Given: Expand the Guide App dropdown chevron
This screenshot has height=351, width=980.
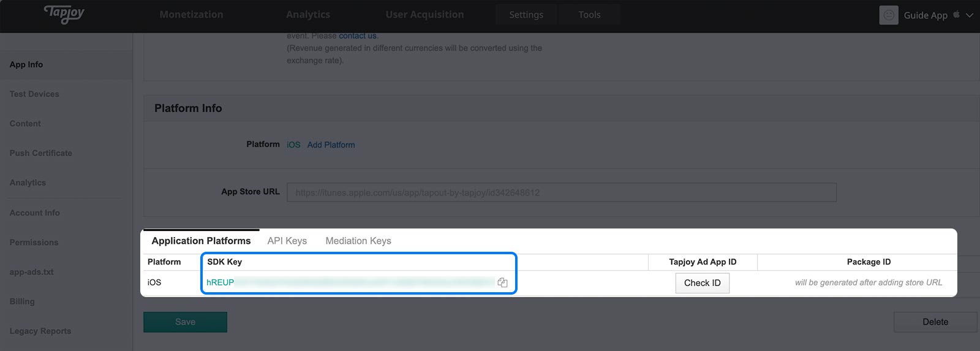Looking at the screenshot, I should pyautogui.click(x=970, y=15).
